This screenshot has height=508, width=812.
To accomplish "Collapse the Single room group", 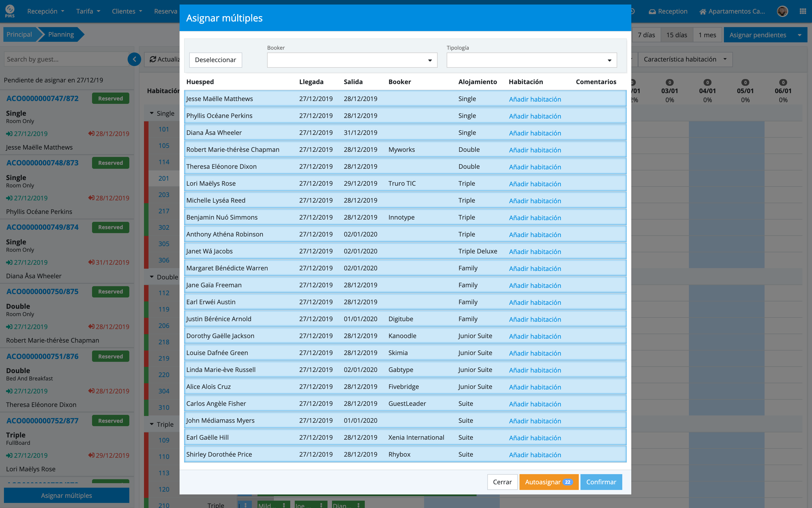I will point(152,113).
